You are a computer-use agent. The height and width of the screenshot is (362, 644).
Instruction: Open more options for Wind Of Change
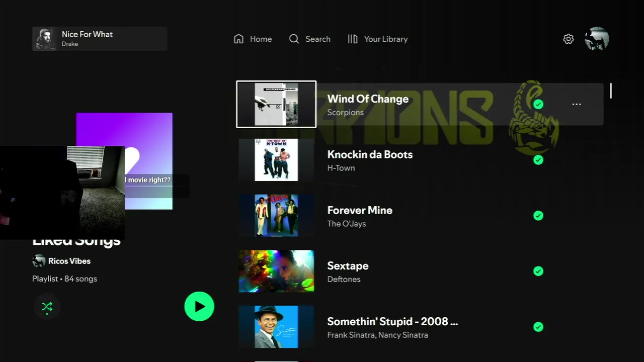click(577, 104)
